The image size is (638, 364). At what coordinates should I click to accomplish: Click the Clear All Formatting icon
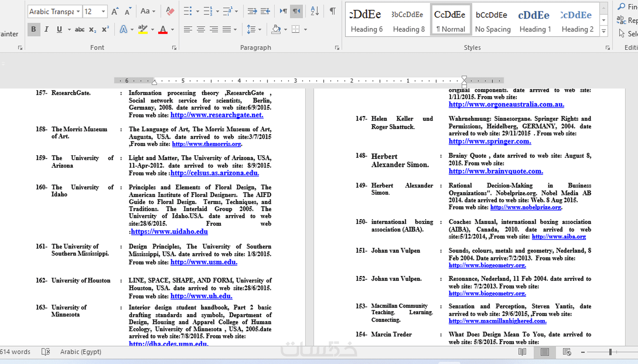[x=170, y=12]
